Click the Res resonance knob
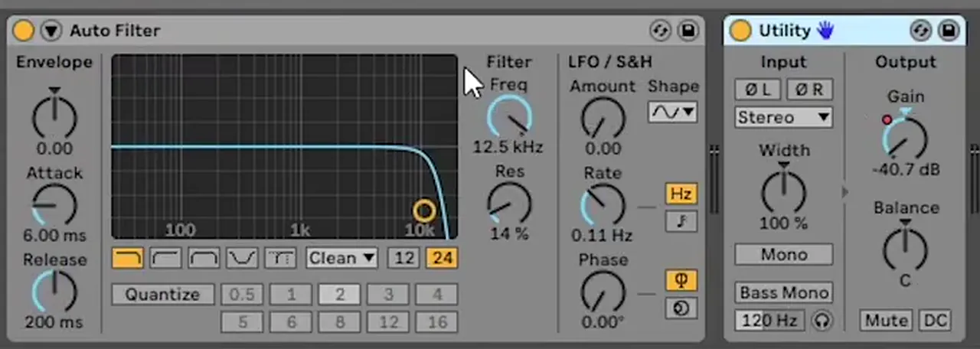 click(x=509, y=204)
